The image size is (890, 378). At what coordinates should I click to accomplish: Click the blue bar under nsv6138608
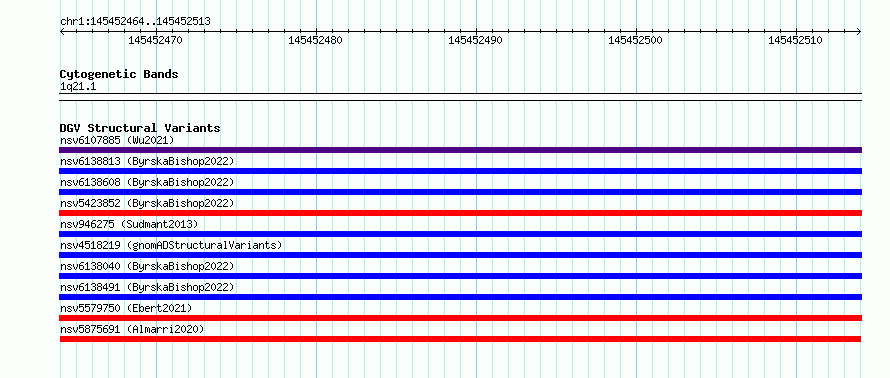click(x=460, y=192)
